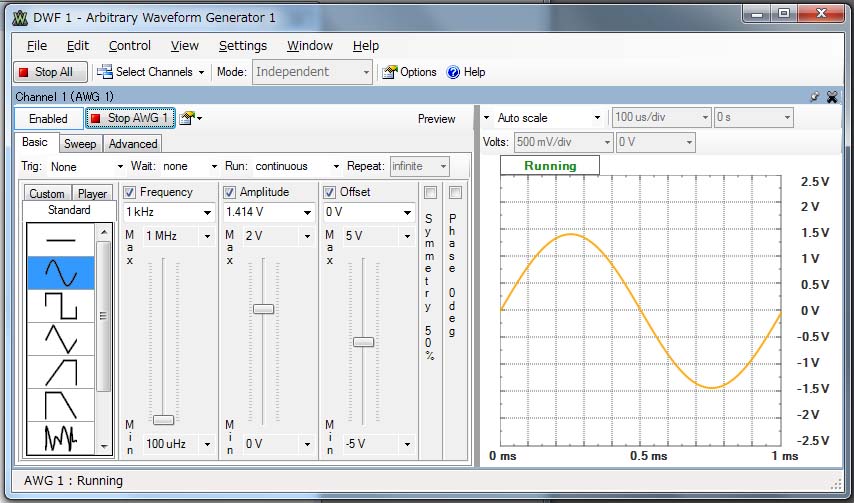
Task: Click the Stop All button
Action: (x=51, y=72)
